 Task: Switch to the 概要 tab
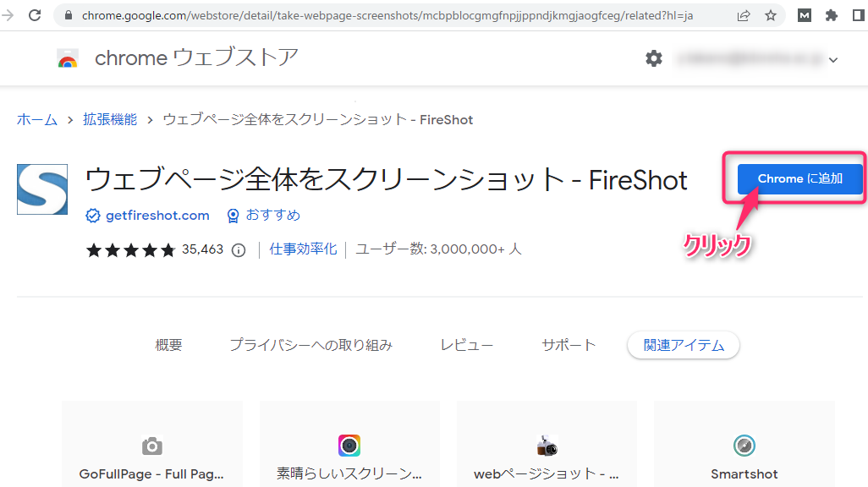point(167,344)
